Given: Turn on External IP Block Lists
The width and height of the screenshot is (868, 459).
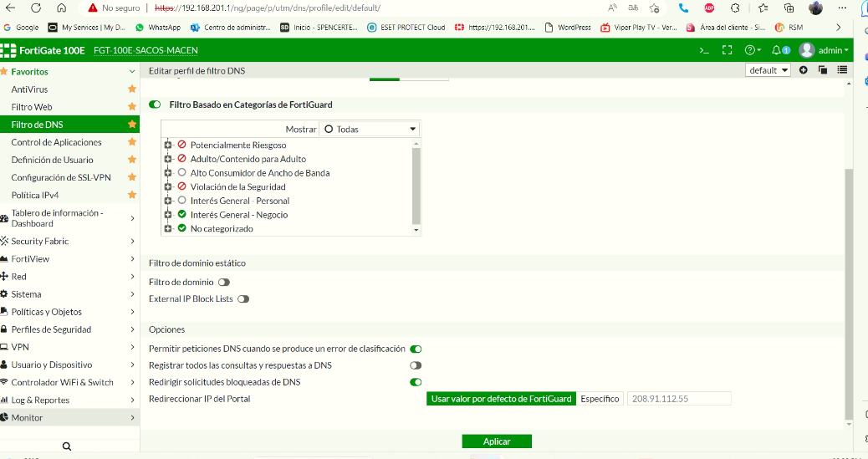Looking at the screenshot, I should (243, 298).
